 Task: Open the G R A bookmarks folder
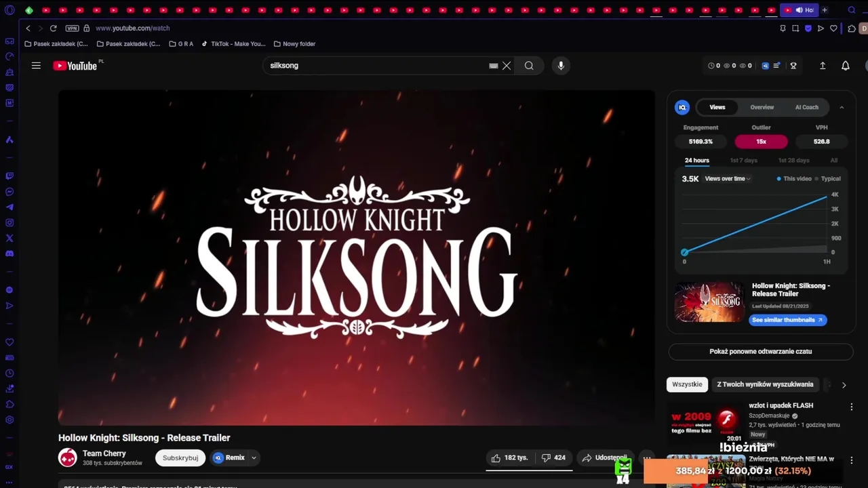(x=181, y=44)
